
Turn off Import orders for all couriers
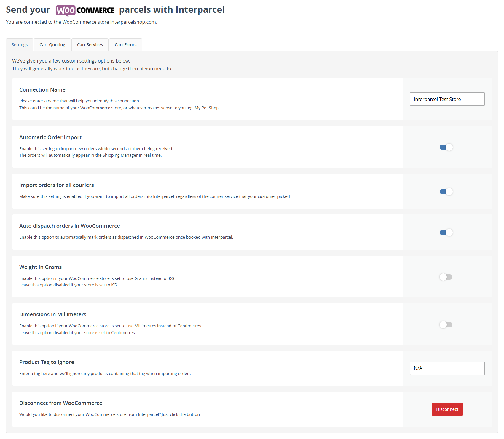[x=446, y=192]
